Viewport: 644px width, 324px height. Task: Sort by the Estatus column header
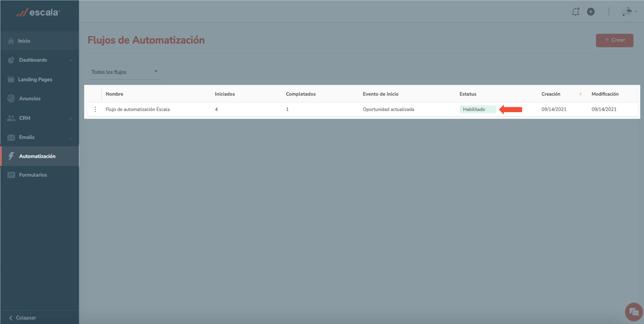pos(468,94)
